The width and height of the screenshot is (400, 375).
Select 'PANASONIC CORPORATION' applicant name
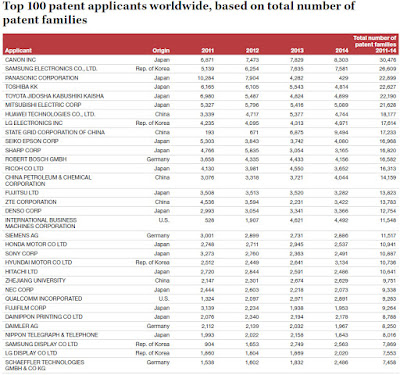pos(42,78)
